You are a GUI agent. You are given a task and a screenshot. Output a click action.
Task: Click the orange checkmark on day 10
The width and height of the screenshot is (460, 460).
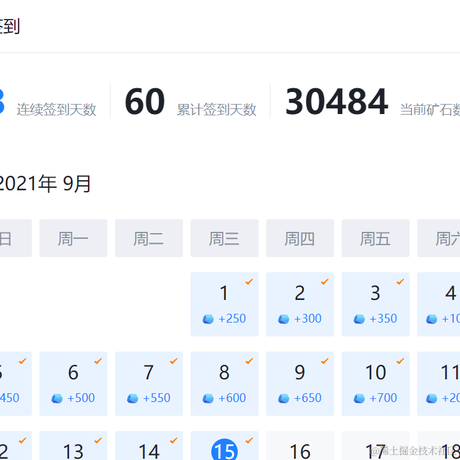401,361
